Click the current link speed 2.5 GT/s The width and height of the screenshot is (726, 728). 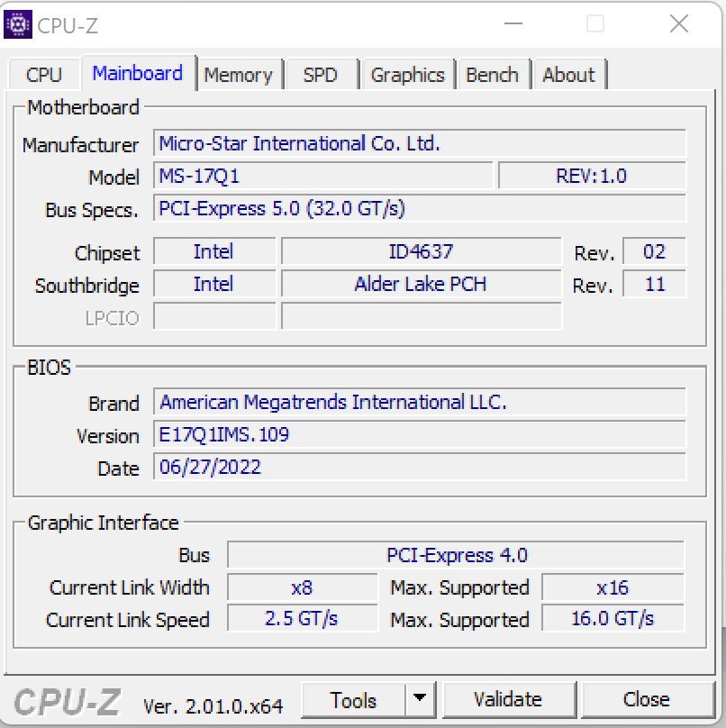pyautogui.click(x=302, y=618)
